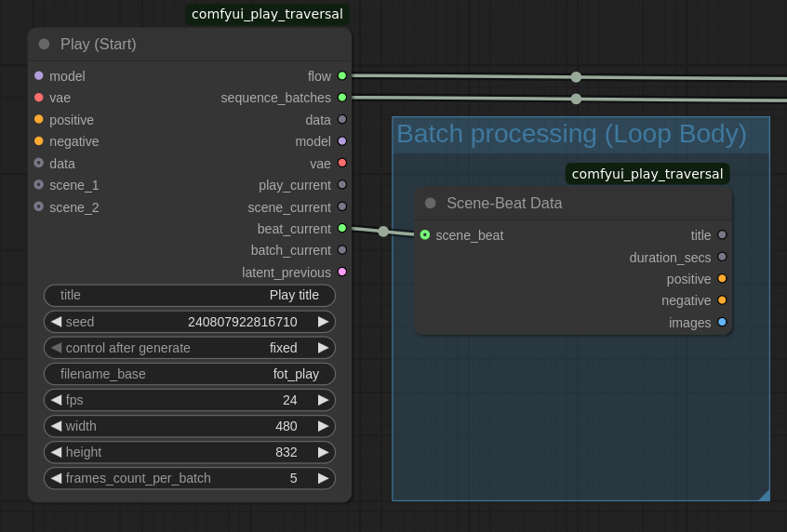Click the frames_count_per_batch value 5
The height and width of the screenshot is (532, 787).
294,478
